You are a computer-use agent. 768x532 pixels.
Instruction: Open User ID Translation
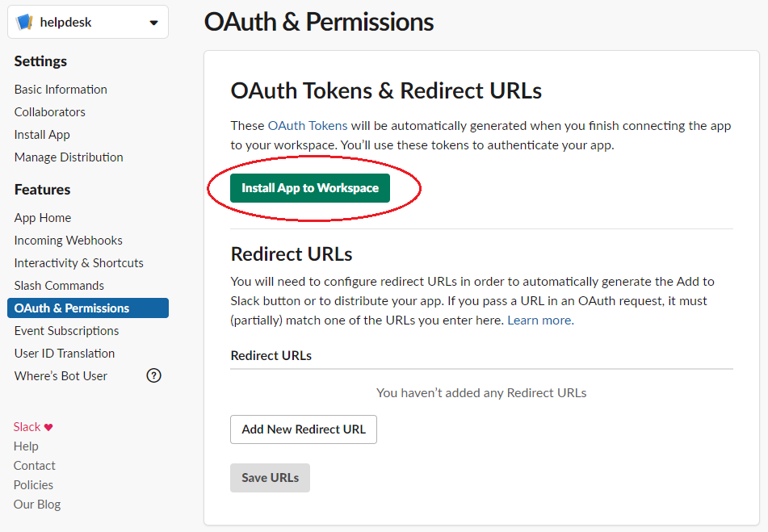[x=65, y=354]
